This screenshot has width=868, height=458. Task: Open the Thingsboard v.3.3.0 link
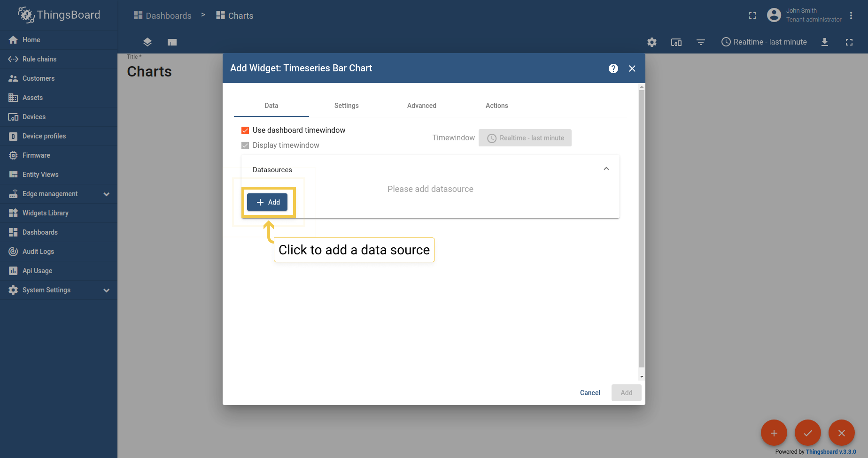(x=832, y=451)
